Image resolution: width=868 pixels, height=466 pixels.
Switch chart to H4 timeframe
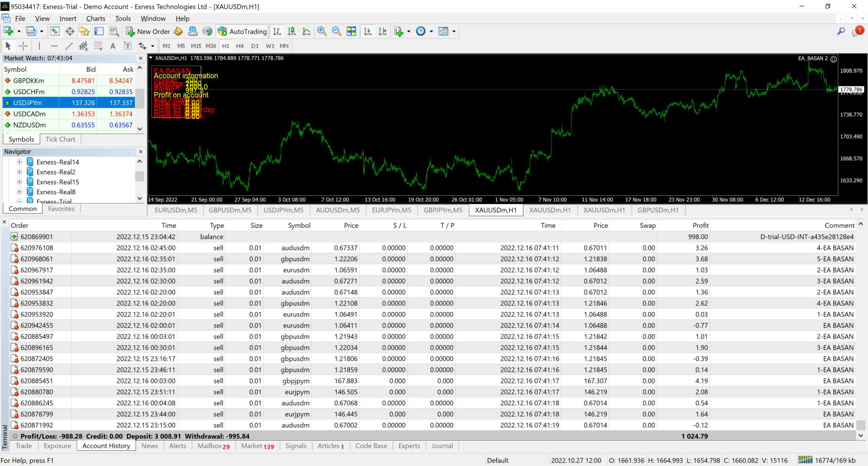(240, 46)
